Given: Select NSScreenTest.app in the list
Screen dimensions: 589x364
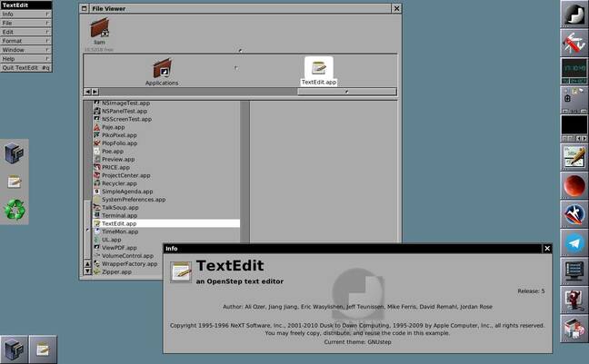Looking at the screenshot, I should tap(166, 119).
